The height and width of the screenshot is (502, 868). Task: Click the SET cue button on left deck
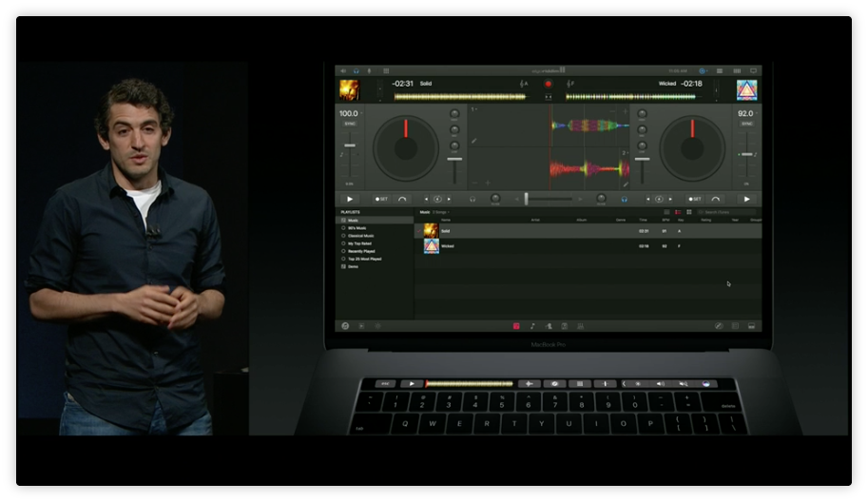point(381,200)
